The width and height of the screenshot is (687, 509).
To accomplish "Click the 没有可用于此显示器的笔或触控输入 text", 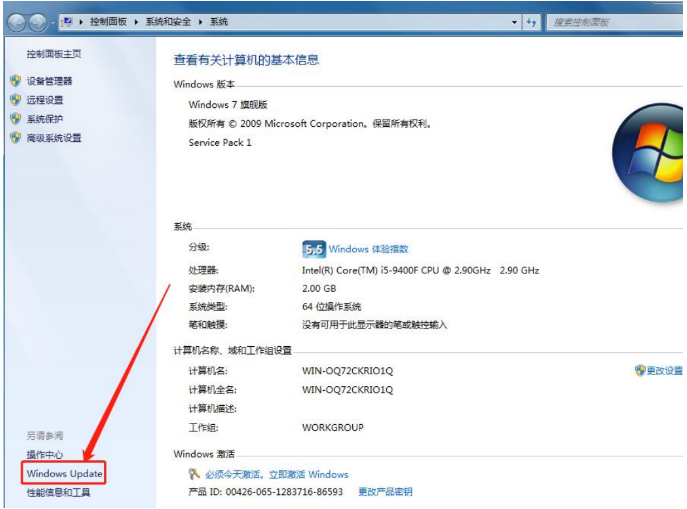I will click(x=375, y=325).
